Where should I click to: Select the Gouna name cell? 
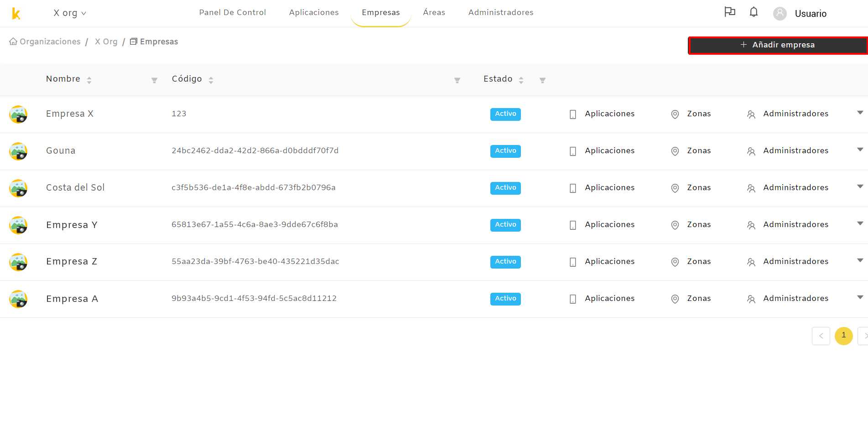coord(61,150)
